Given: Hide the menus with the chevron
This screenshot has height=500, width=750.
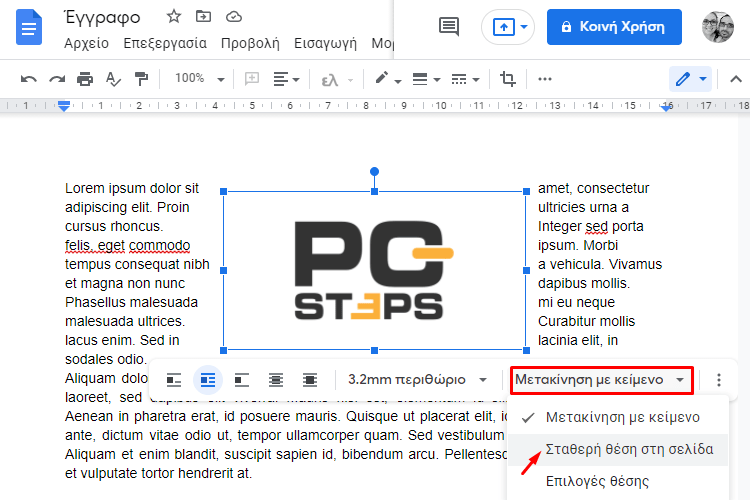Looking at the screenshot, I should click(736, 79).
